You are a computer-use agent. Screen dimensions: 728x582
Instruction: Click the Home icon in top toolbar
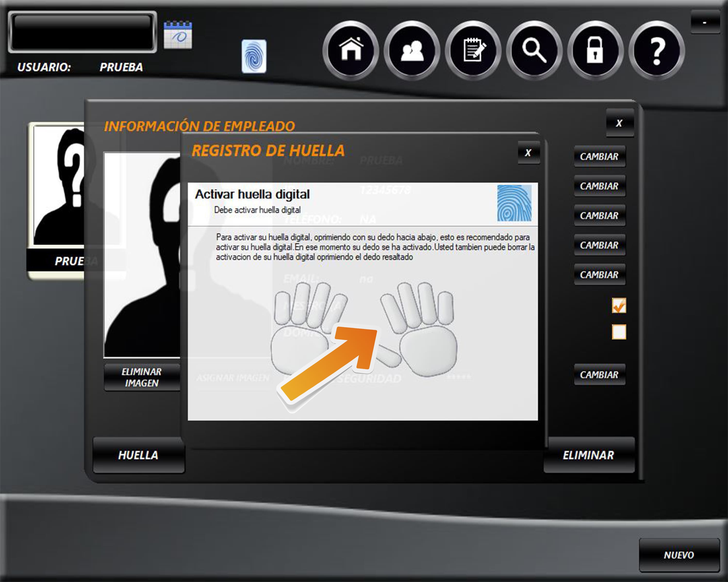351,50
